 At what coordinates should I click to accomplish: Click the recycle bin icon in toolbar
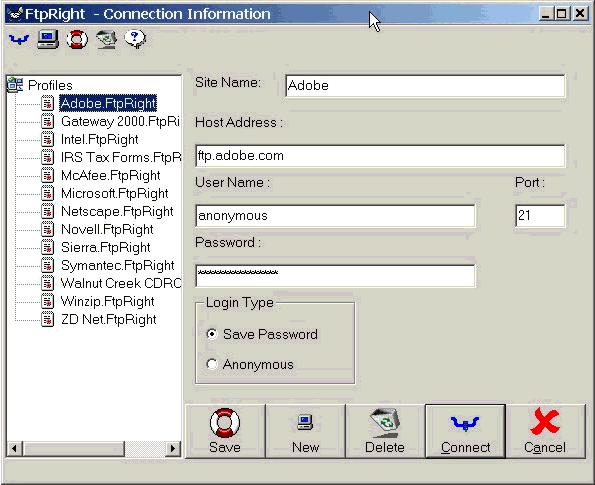[106, 39]
